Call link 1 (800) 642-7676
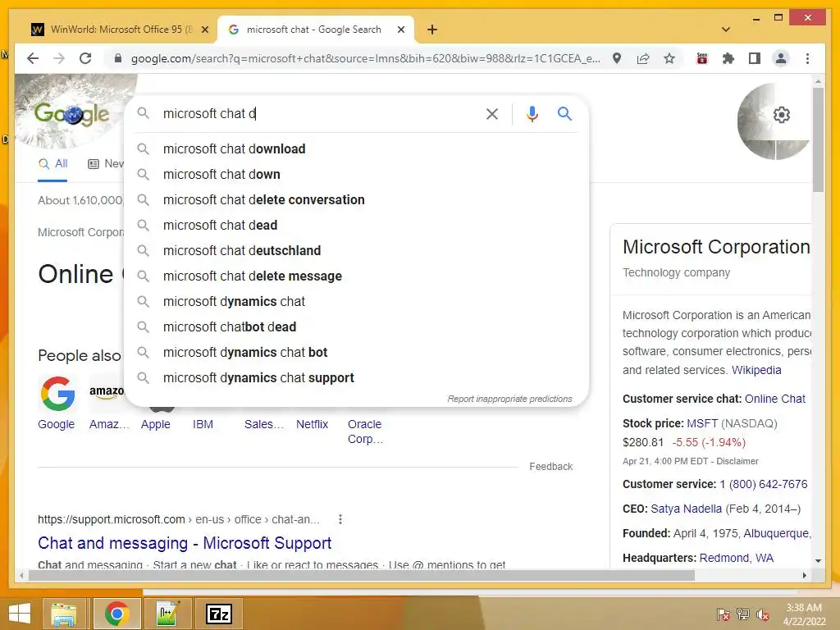The height and width of the screenshot is (630, 840). [x=763, y=484]
